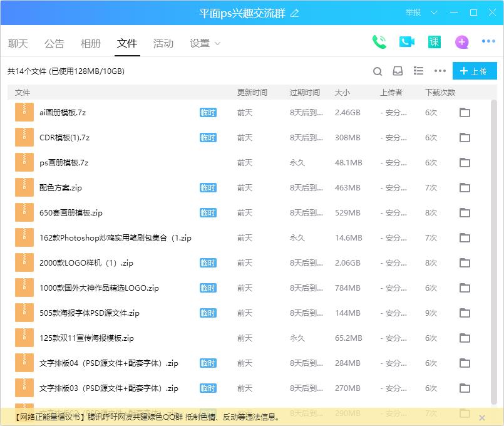This screenshot has height=426, width=504.
Task: Dismiss the bottom notice banner
Action: [x=482, y=417]
